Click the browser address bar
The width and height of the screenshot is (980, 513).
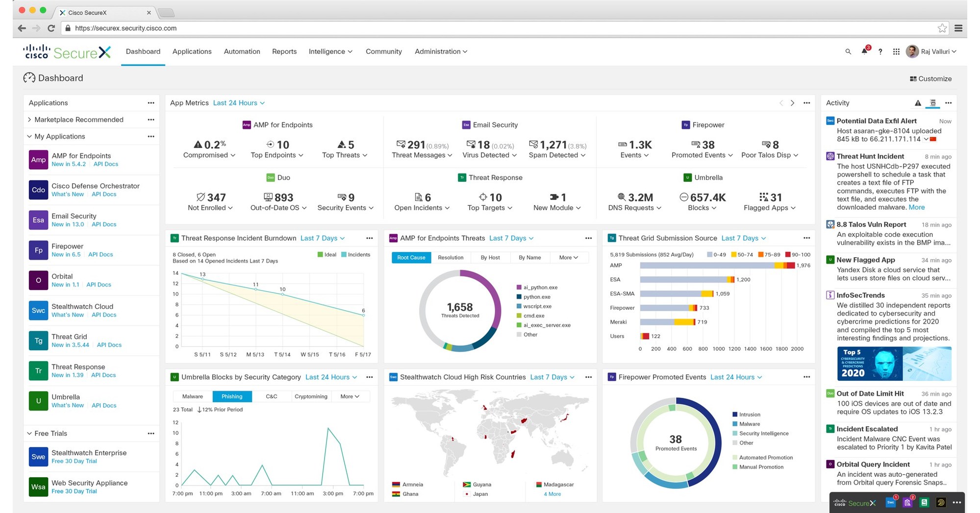(196, 28)
